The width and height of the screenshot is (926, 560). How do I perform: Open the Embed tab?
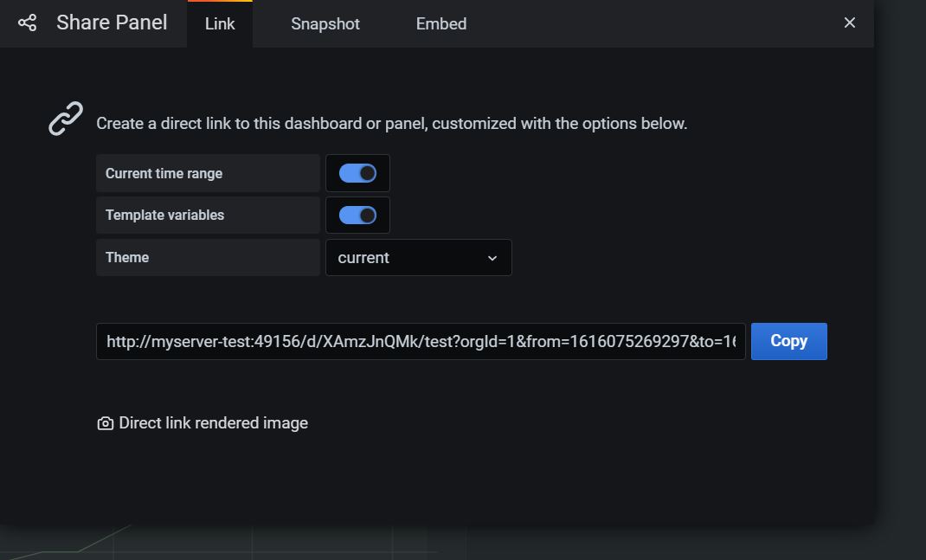click(x=440, y=23)
